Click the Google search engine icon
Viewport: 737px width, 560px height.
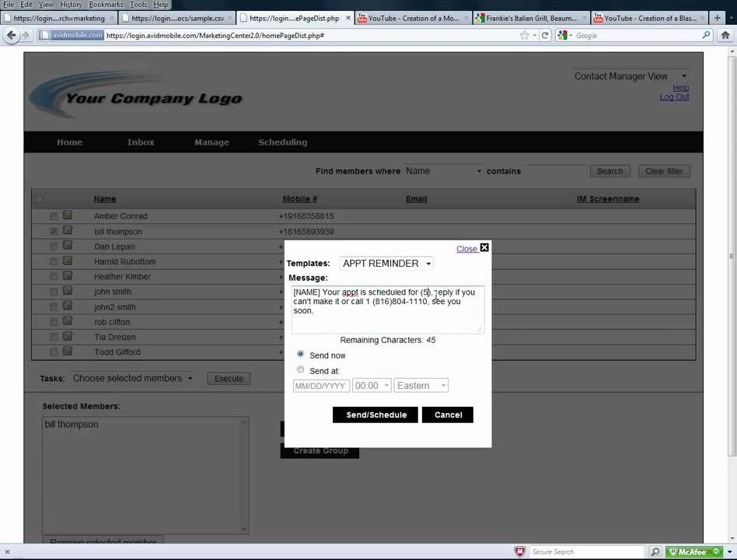[x=562, y=35]
